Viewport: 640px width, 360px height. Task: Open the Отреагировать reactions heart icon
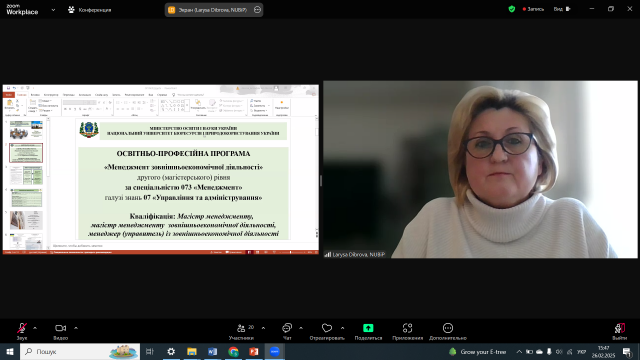click(327, 328)
